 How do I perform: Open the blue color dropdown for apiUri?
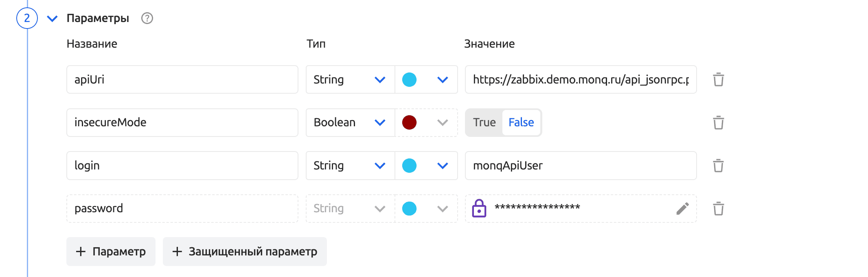coord(442,79)
